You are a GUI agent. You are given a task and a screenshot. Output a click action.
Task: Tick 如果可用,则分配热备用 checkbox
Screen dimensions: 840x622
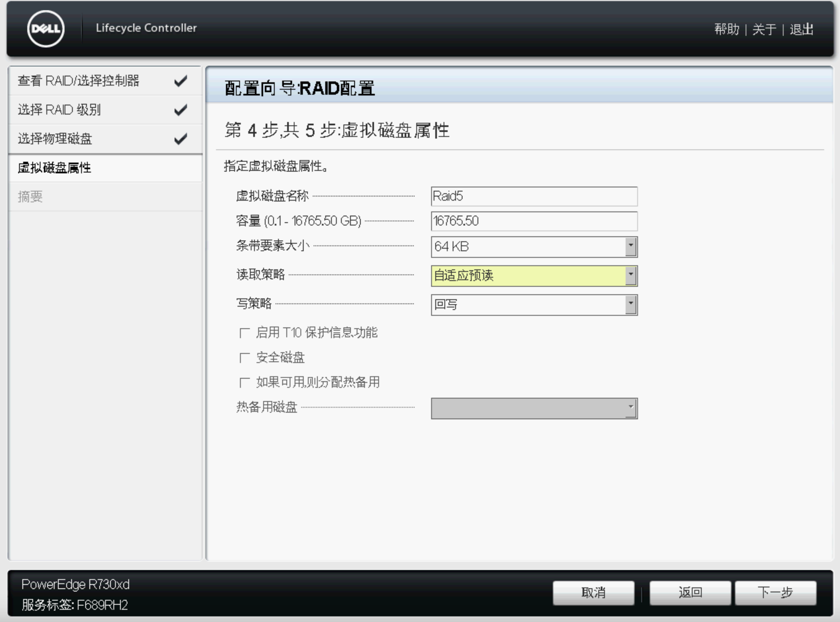(x=244, y=383)
